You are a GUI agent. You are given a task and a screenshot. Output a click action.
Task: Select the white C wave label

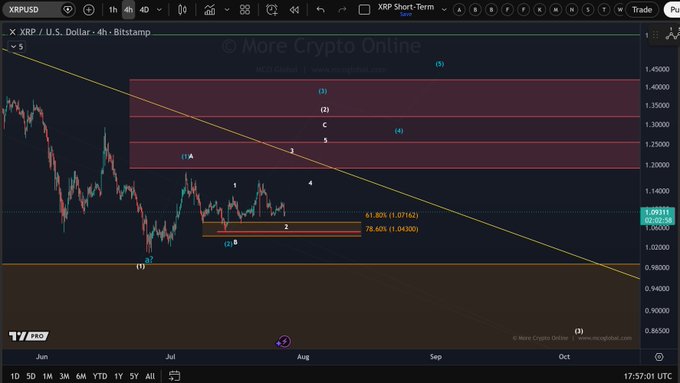tap(325, 125)
